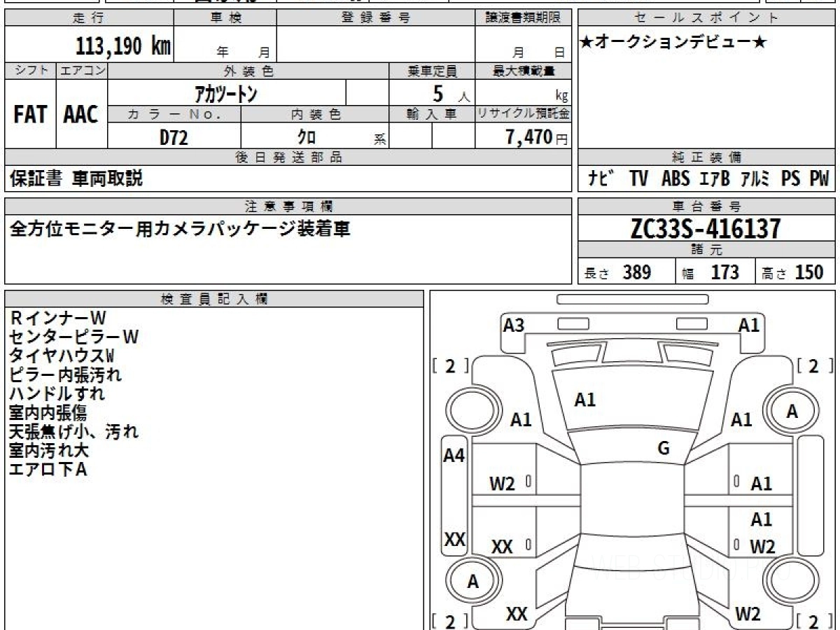Click the カラーNo. header

click(x=174, y=114)
